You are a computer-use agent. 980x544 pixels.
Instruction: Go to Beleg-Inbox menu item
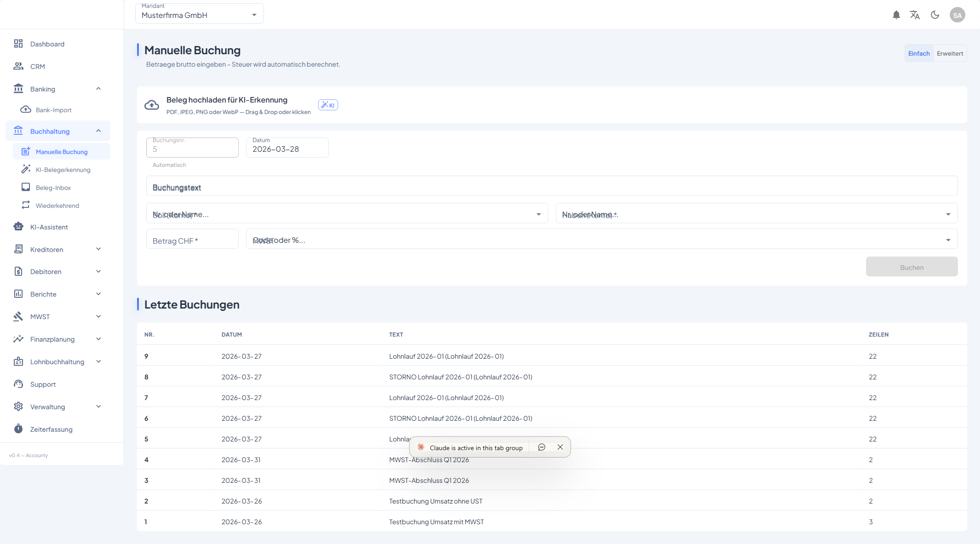[53, 188]
